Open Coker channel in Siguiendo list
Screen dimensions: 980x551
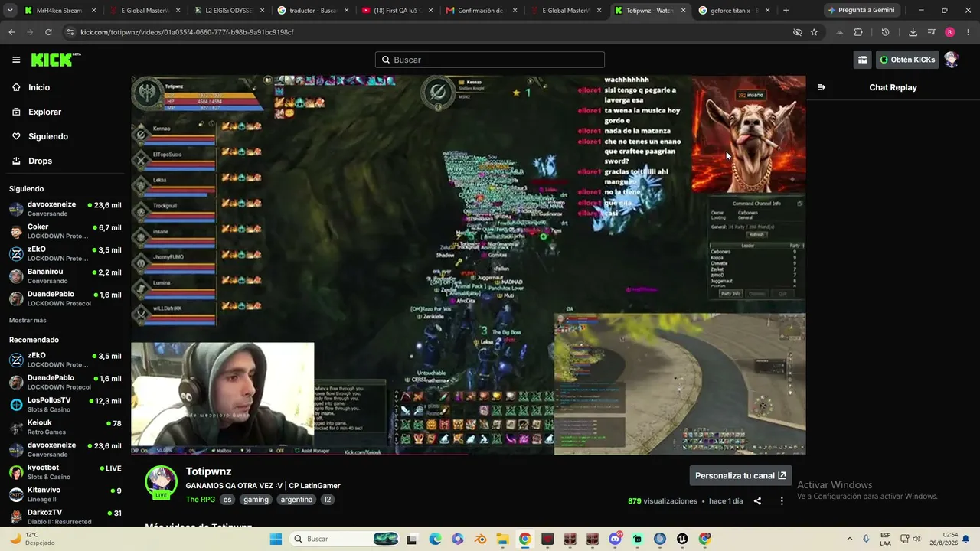65,231
